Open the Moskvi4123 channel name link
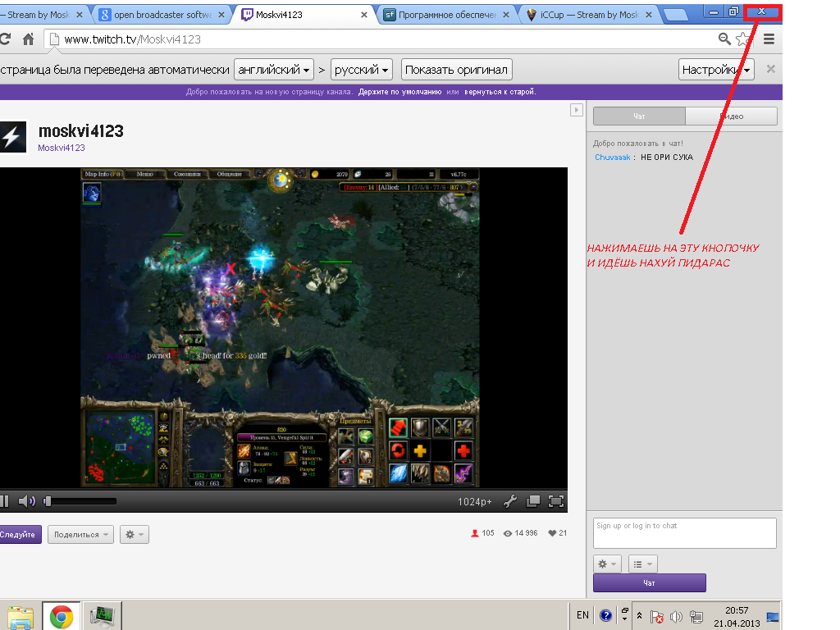 coord(61,148)
